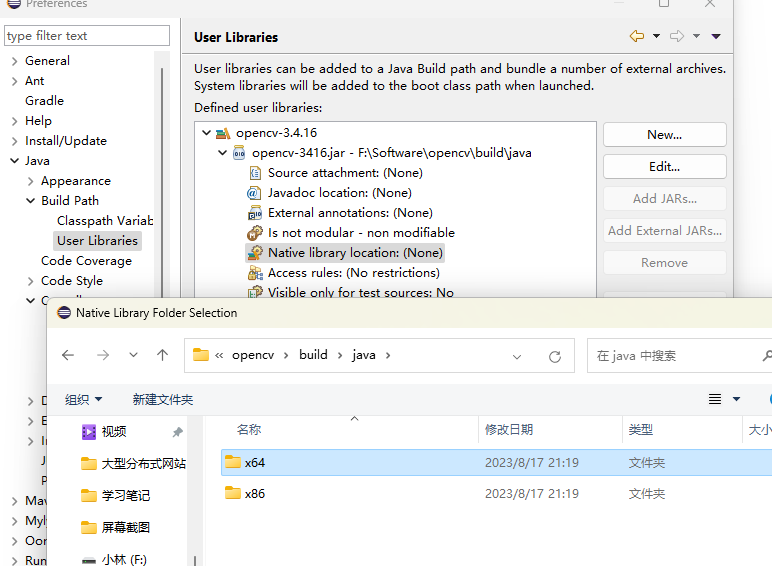Click the up one level arrow
The height and width of the screenshot is (566, 772).
pos(162,355)
